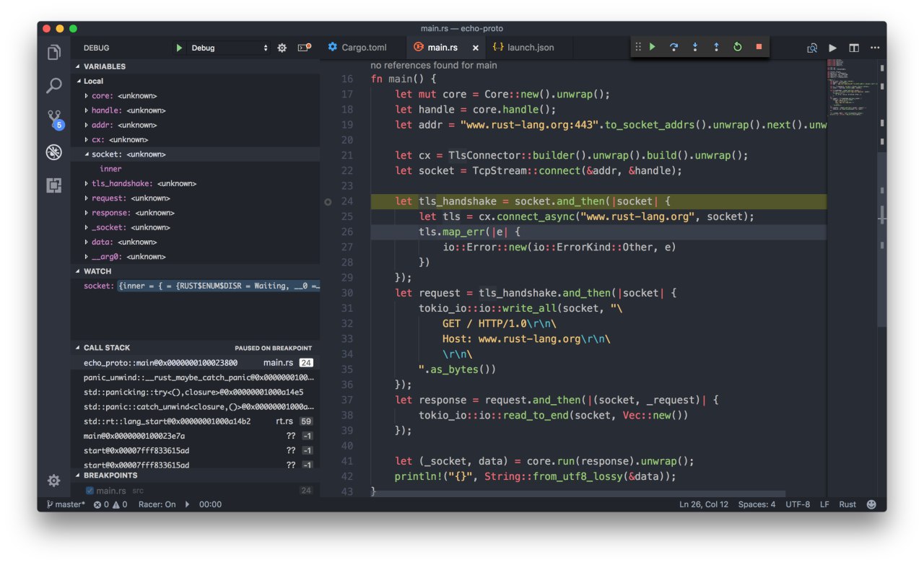Open the Explorer files icon
Image resolution: width=924 pixels, height=565 pixels.
(54, 53)
